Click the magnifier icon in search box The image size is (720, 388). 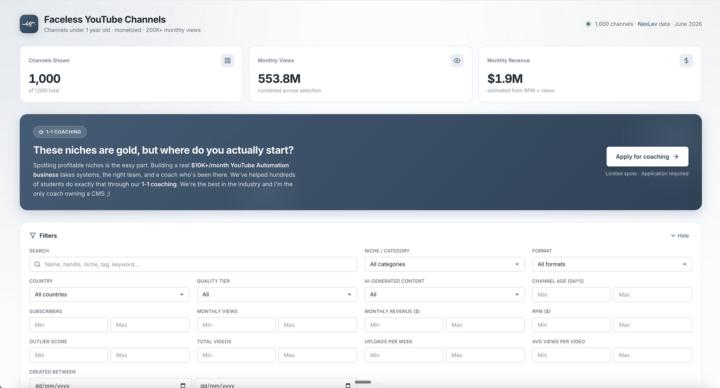click(37, 264)
